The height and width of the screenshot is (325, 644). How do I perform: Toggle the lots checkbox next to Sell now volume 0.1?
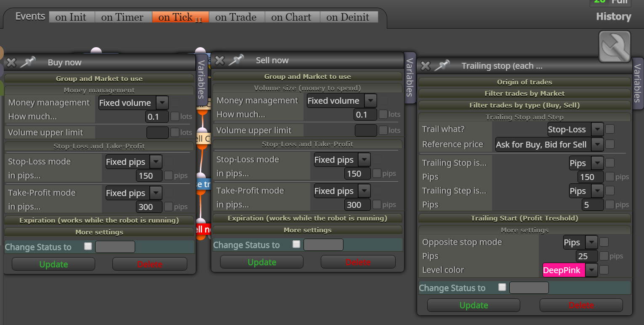point(383,114)
